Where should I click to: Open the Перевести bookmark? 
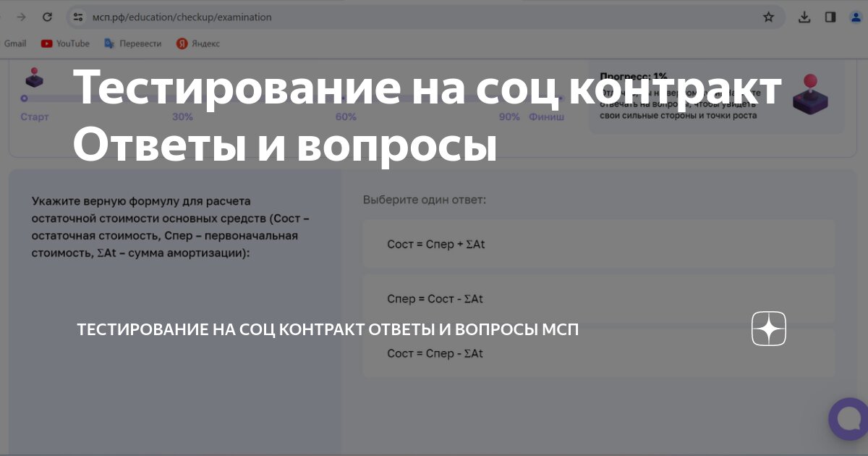pos(133,43)
